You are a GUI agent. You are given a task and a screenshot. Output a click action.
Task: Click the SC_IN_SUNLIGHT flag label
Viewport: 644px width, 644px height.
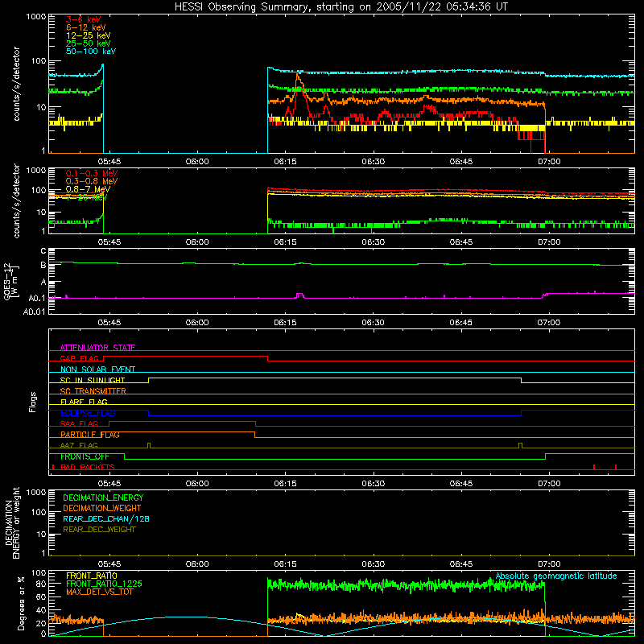point(93,380)
